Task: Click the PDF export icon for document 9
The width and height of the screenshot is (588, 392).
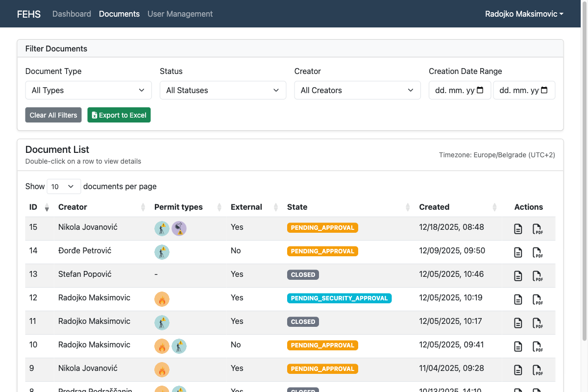Action: [538, 370]
